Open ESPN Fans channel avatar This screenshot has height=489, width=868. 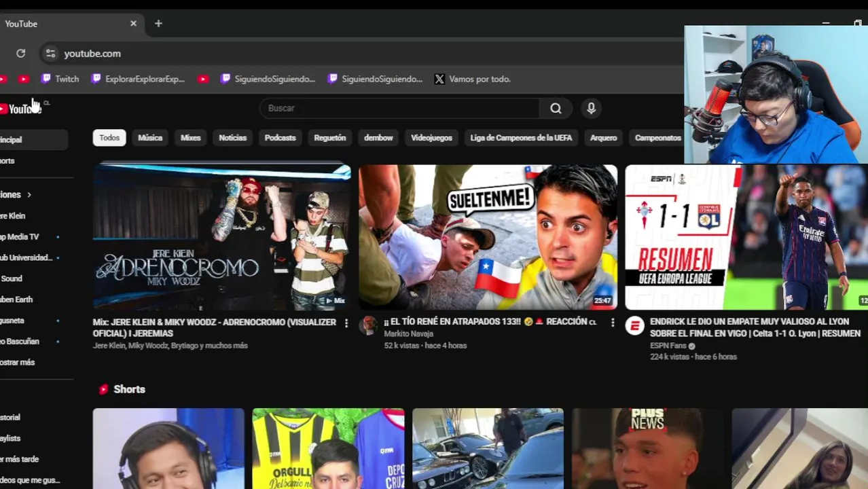pos(634,326)
